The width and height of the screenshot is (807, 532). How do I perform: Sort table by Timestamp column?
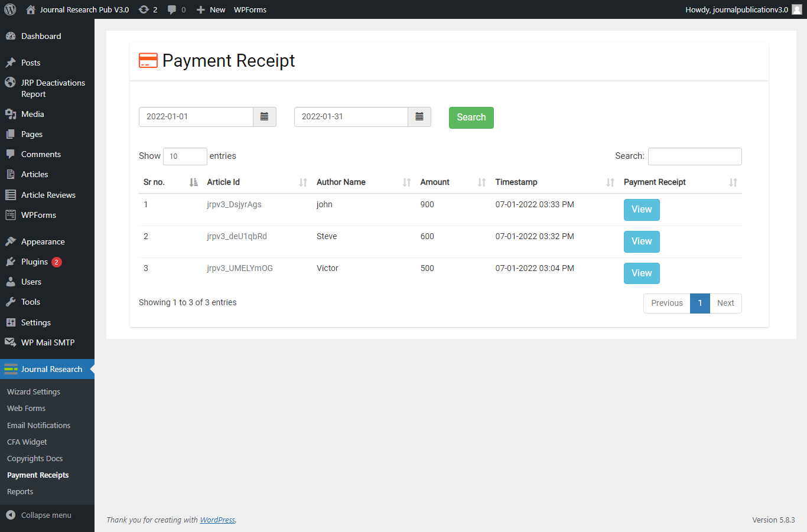[x=555, y=182]
